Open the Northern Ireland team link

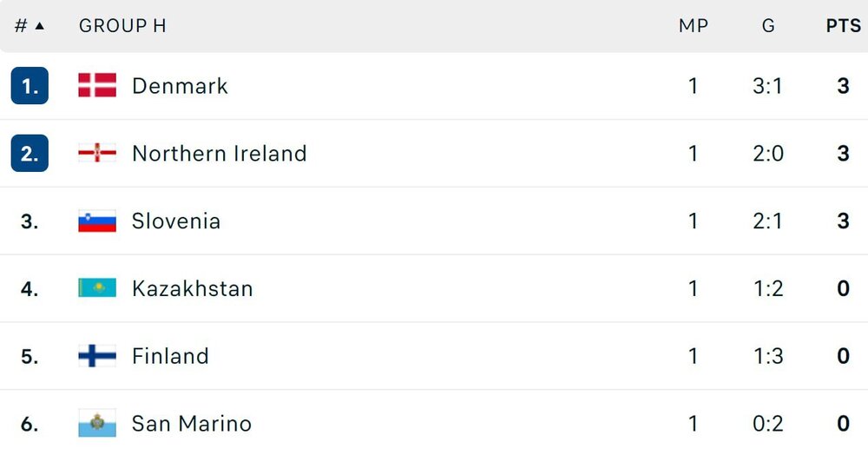coord(219,154)
